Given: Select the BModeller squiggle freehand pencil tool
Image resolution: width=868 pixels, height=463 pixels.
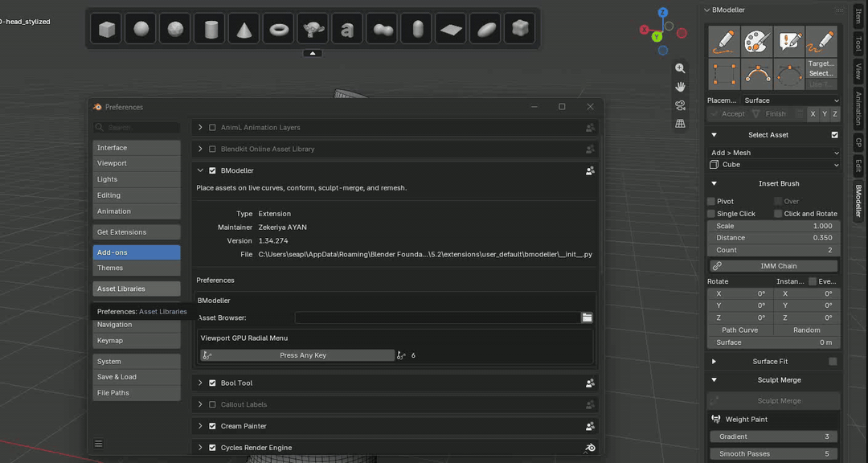Looking at the screenshot, I should pyautogui.click(x=821, y=41).
